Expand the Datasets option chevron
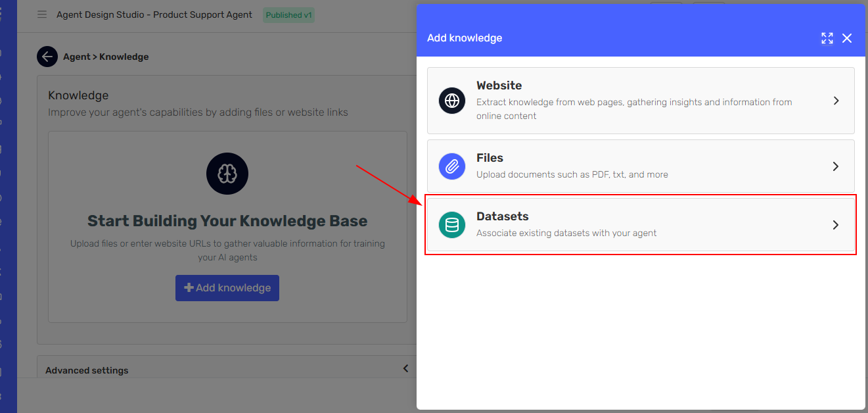Screen dimensions: 868x413 (836, 225)
